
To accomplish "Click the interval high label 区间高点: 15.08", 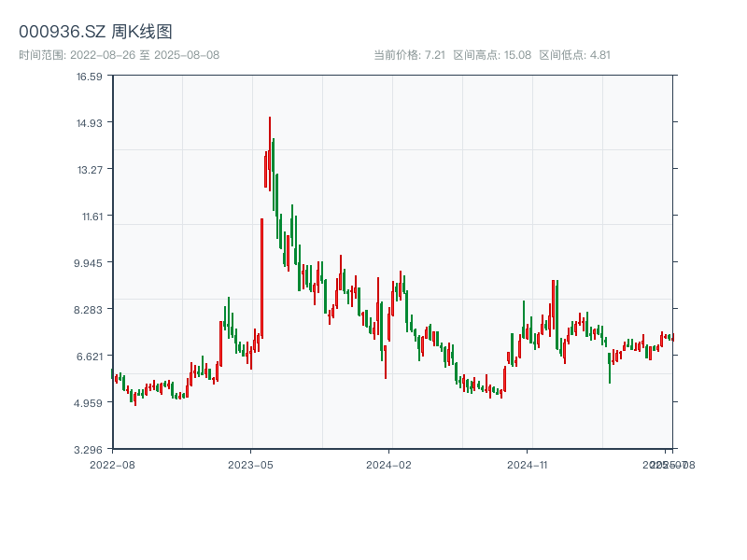I will click(492, 55).
